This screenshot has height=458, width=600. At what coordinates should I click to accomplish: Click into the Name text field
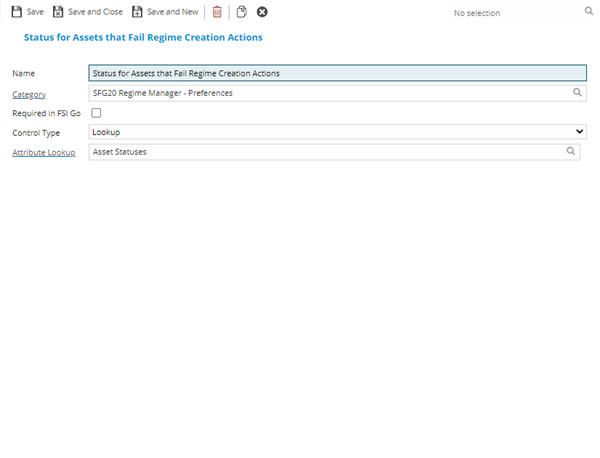(337, 73)
